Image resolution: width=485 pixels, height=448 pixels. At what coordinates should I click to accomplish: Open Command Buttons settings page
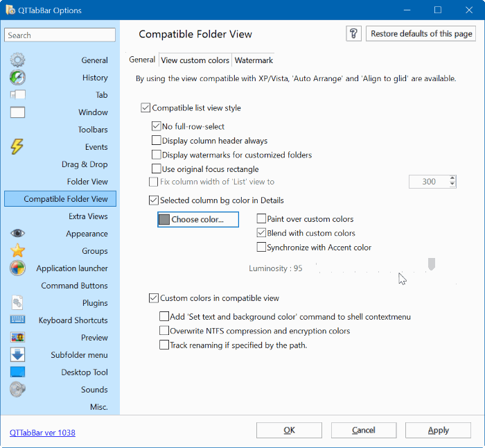[x=60, y=286]
